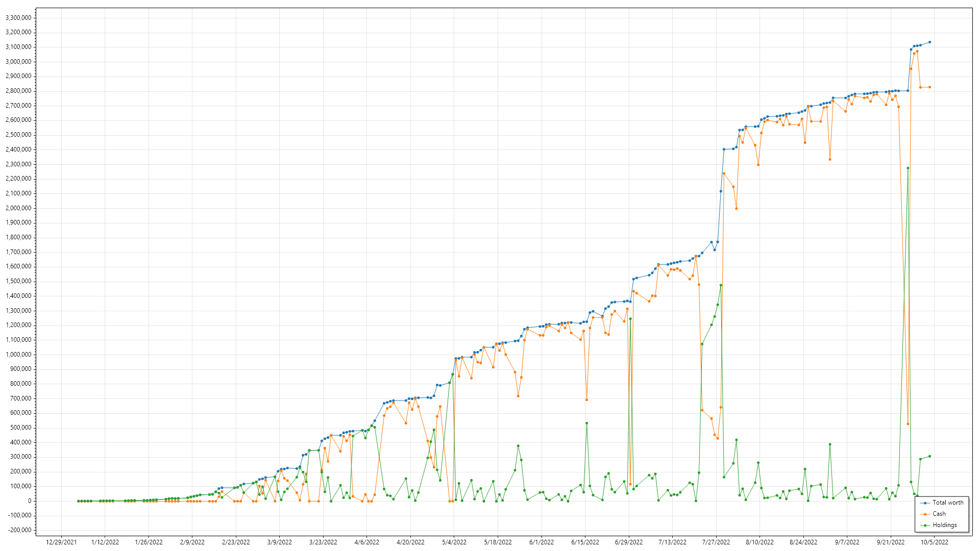This screenshot has height=551, width=980.
Task: Click the last green Holdings data point
Action: click(929, 456)
